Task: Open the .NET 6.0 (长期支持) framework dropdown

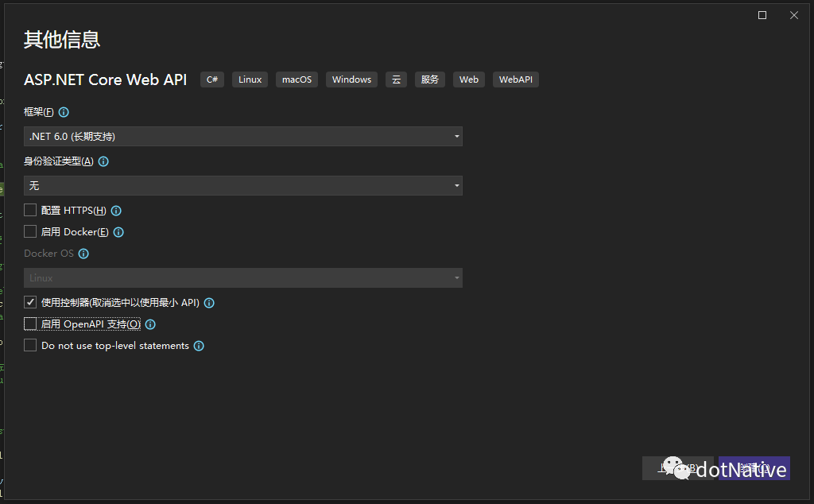Action: tap(243, 137)
